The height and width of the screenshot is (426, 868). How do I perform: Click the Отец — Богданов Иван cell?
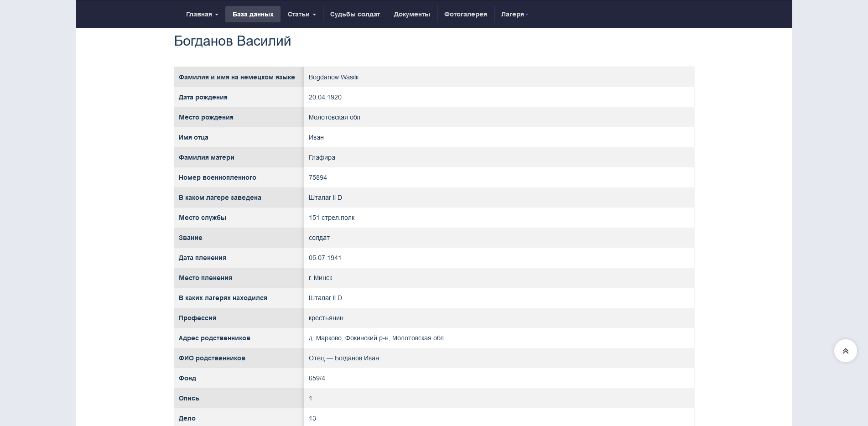coord(343,358)
